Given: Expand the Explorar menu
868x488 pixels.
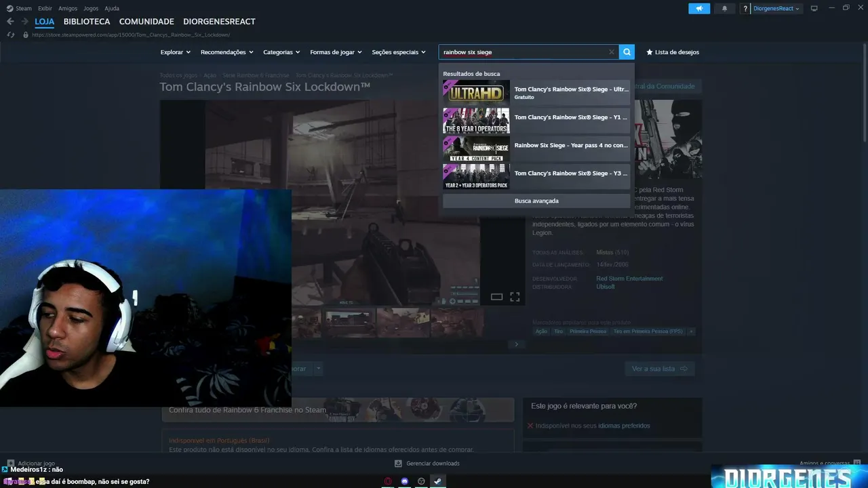Looking at the screenshot, I should (176, 52).
